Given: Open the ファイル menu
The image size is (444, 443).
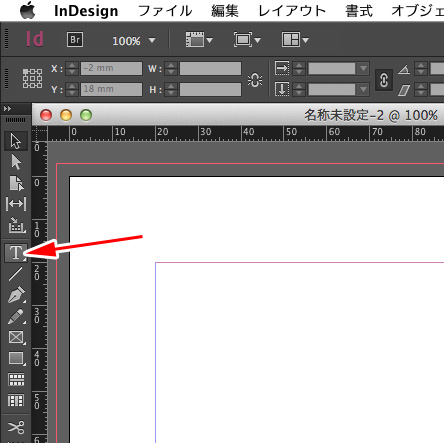Looking at the screenshot, I should (165, 11).
